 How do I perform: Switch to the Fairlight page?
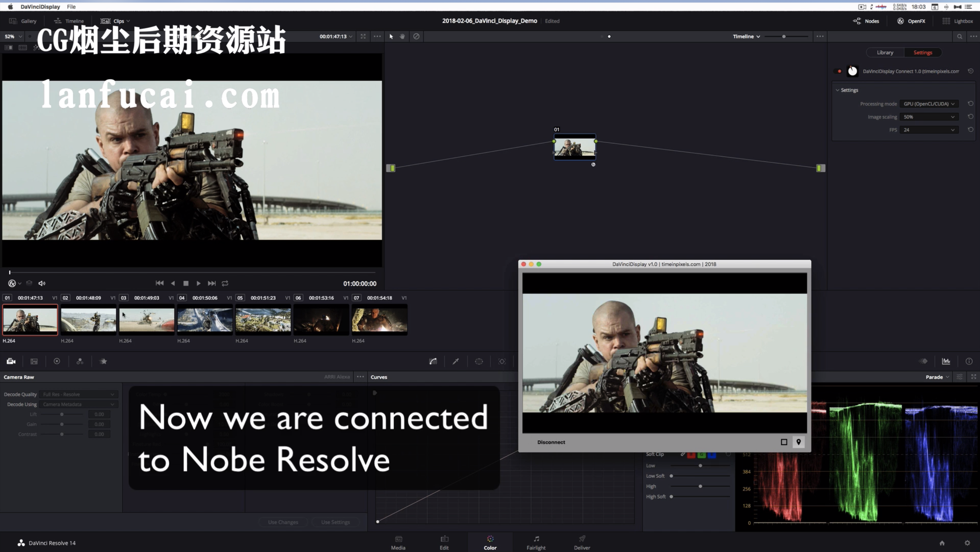(x=536, y=543)
